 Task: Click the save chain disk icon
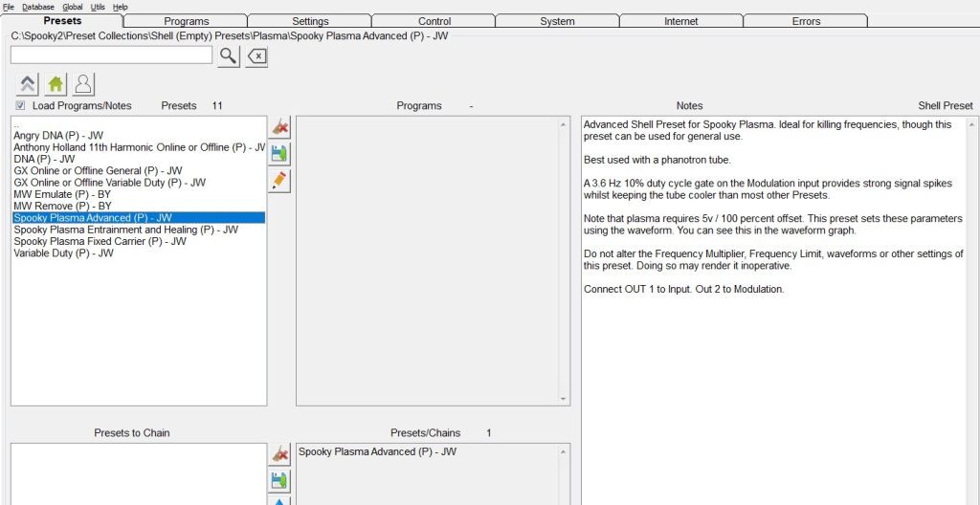click(280, 480)
